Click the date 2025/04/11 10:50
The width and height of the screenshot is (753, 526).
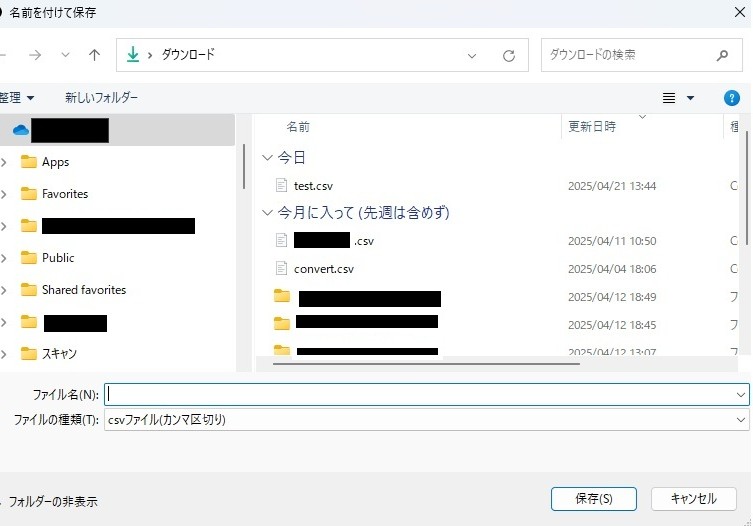[x=612, y=241]
